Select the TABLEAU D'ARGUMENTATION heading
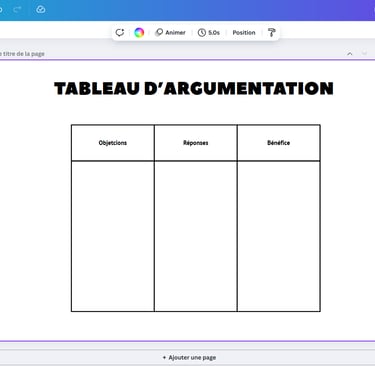This screenshot has width=375, height=366. [194, 88]
